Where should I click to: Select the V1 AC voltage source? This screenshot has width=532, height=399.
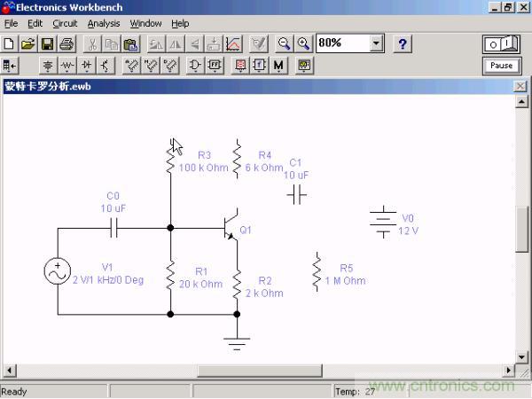click(x=58, y=271)
